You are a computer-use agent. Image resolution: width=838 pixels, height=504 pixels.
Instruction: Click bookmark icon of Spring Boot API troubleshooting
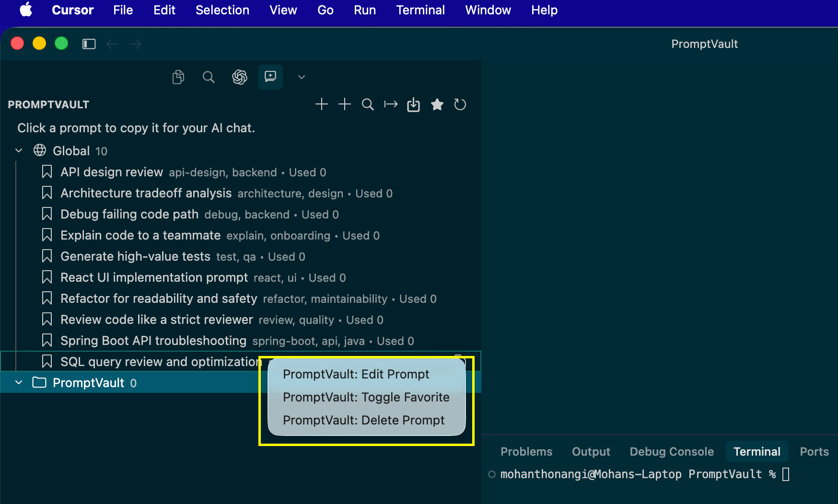[47, 341]
